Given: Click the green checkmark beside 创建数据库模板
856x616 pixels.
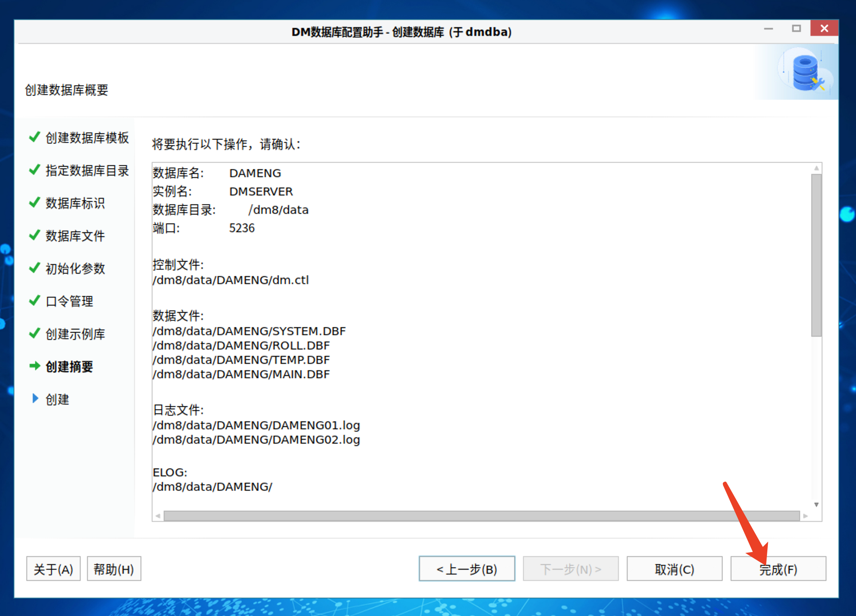Looking at the screenshot, I should point(34,138).
